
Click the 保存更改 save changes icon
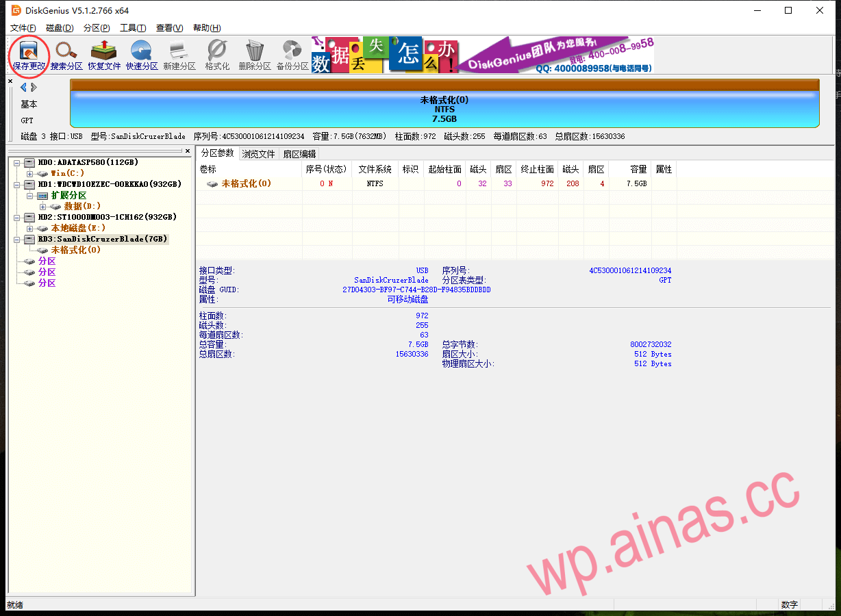click(x=29, y=55)
